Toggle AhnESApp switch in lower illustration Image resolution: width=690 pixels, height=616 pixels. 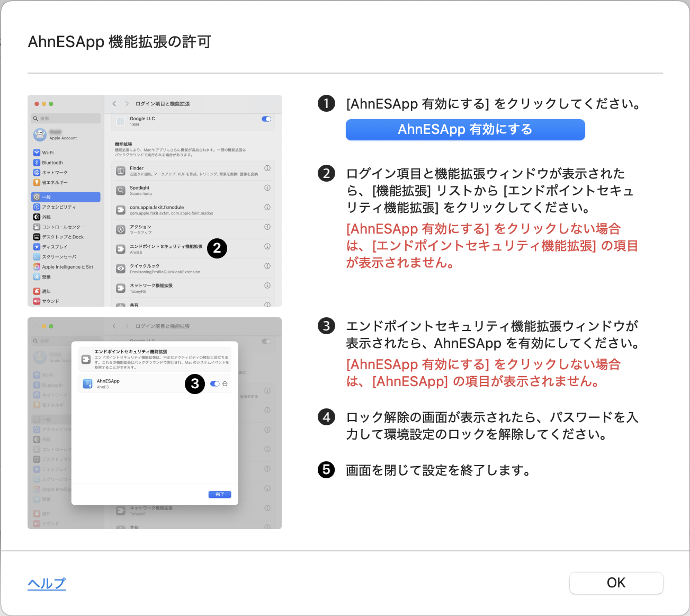[214, 383]
